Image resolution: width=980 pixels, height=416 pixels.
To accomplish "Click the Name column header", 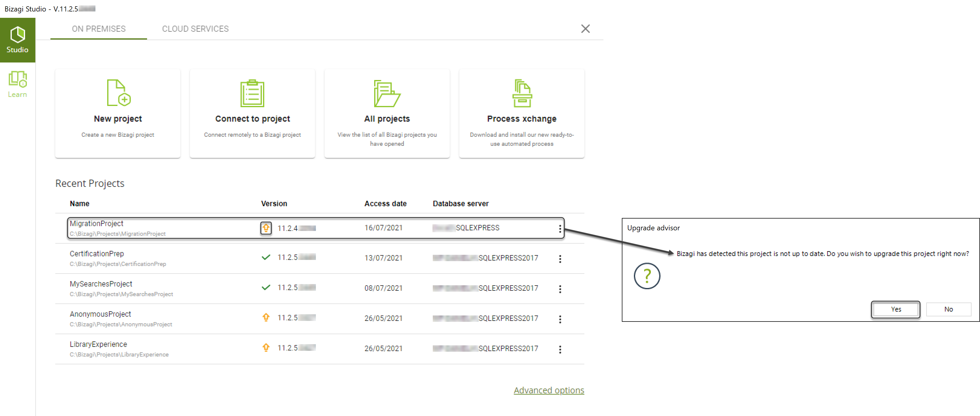I will 79,203.
